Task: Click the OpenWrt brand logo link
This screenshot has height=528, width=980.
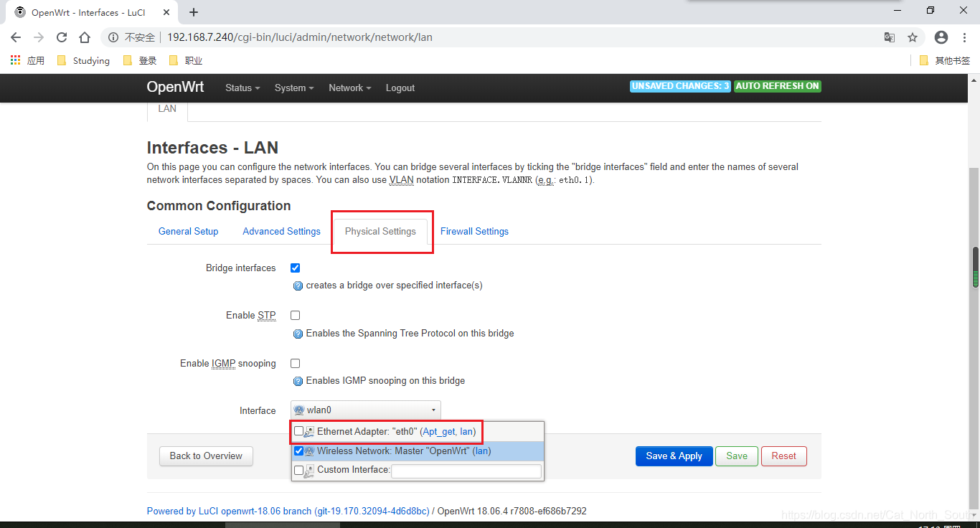Action: [x=175, y=87]
